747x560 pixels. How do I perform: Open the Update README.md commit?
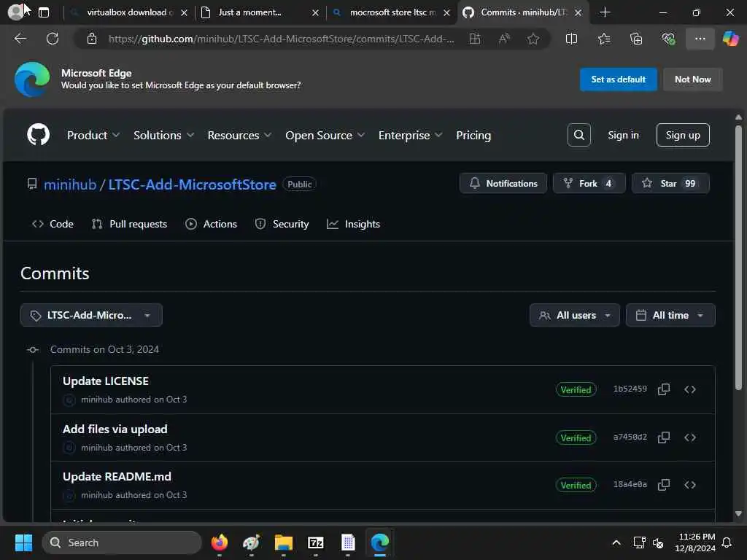(117, 477)
